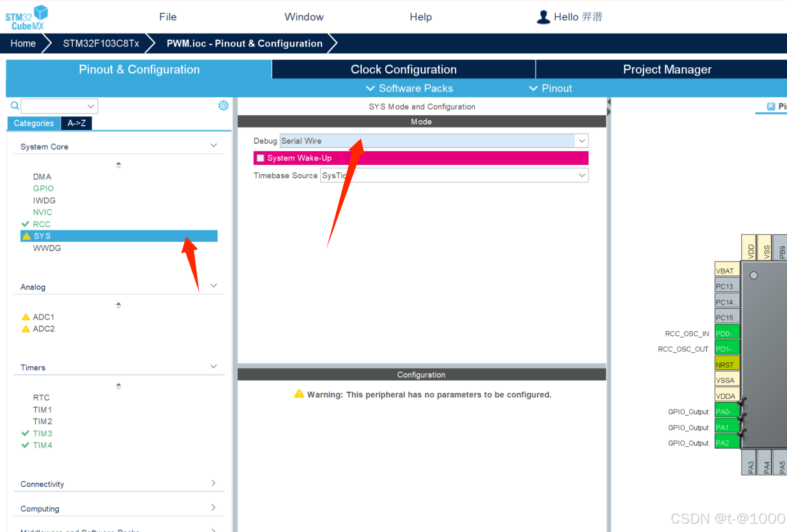Select DMA in System Core
The width and height of the screenshot is (787, 532).
pyautogui.click(x=42, y=177)
